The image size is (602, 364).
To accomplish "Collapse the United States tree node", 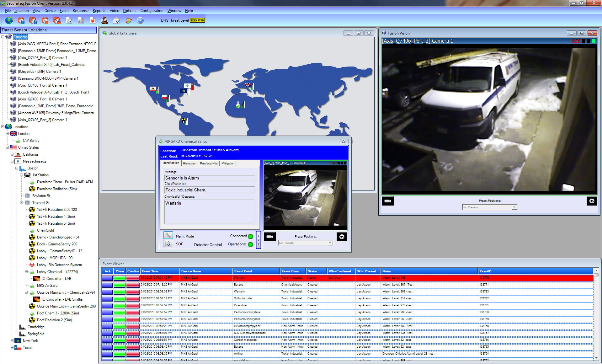I will (x=8, y=147).
